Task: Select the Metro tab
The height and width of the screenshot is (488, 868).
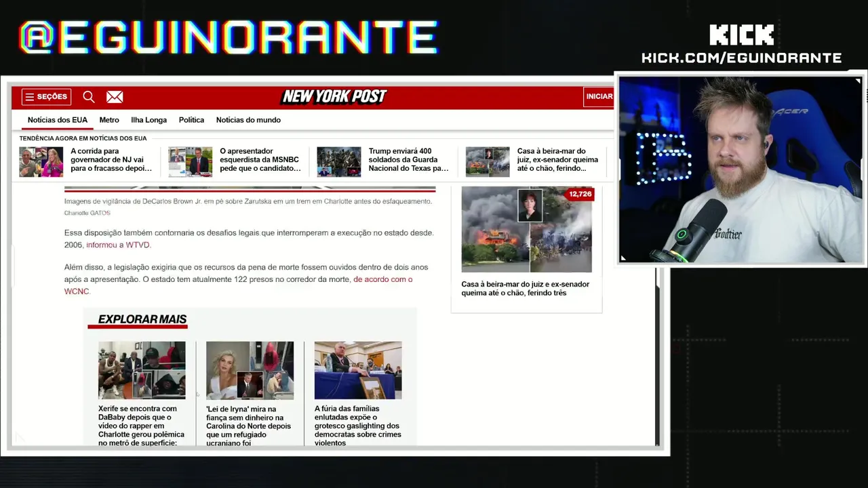Action: click(109, 120)
